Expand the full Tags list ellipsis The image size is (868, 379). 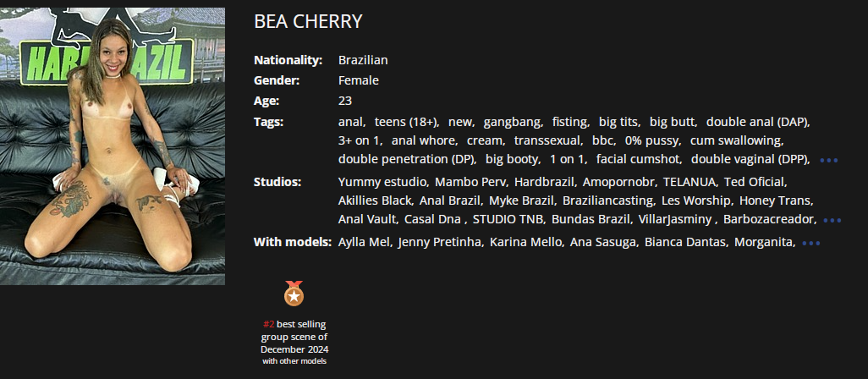coord(828,160)
